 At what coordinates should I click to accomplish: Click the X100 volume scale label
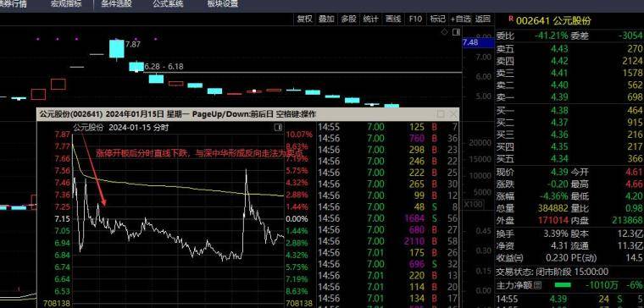tap(473, 204)
